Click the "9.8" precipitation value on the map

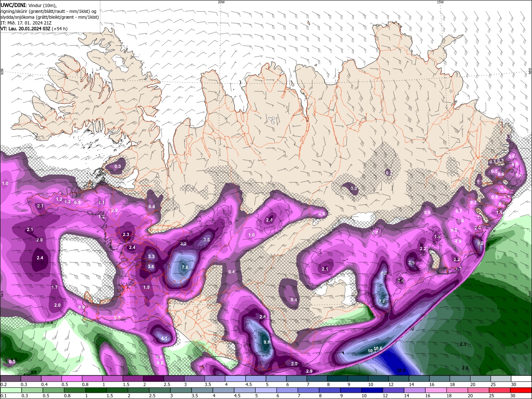coord(267,342)
